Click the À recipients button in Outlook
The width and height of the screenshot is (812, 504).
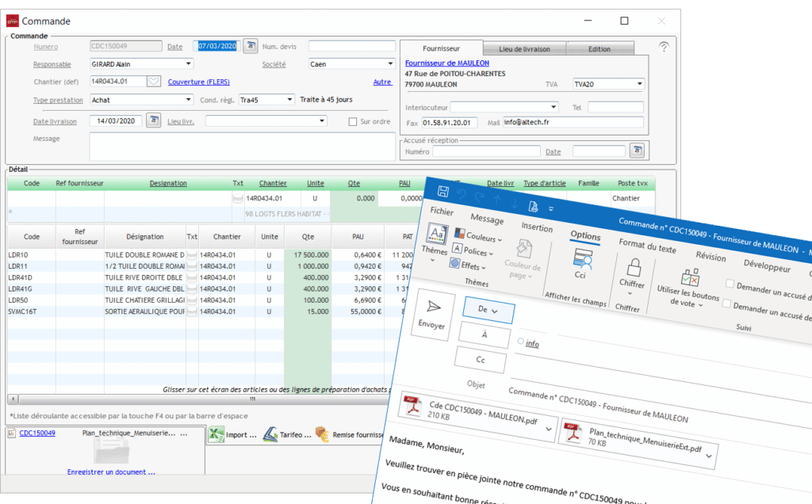coord(485,334)
